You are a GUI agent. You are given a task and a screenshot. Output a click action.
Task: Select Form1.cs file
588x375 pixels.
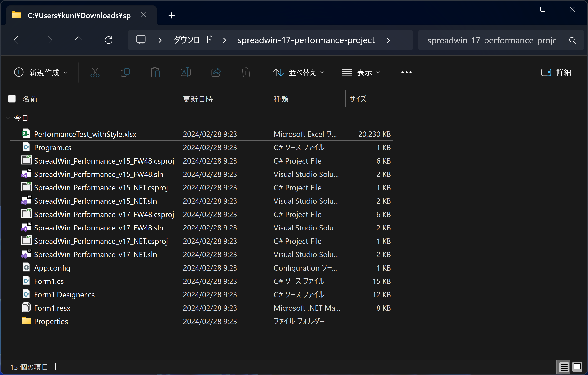point(201,281)
